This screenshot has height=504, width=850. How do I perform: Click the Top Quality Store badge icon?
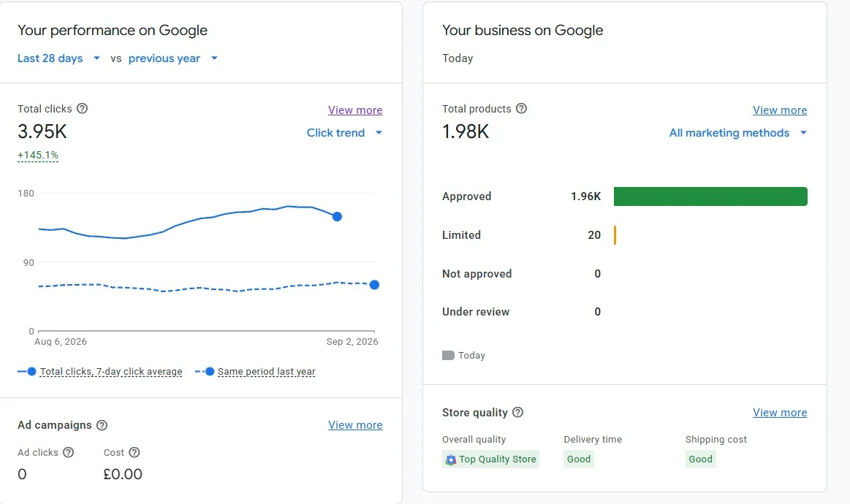[x=450, y=459]
